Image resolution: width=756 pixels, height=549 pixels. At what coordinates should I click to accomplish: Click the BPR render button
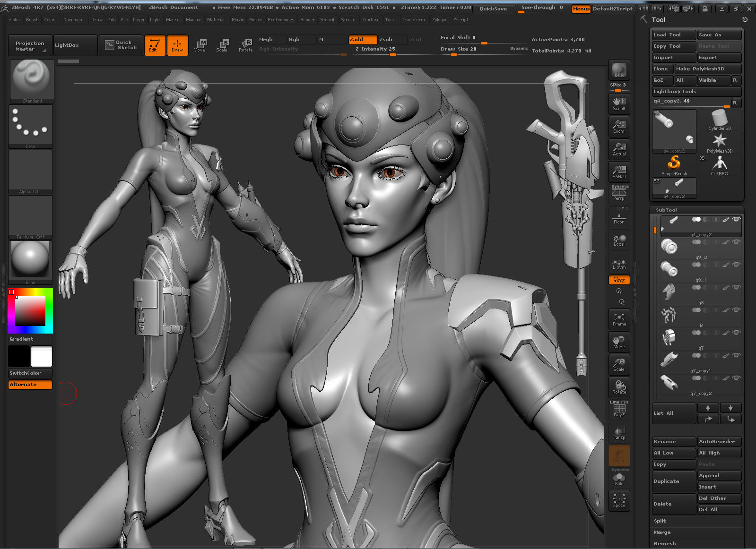(x=619, y=70)
